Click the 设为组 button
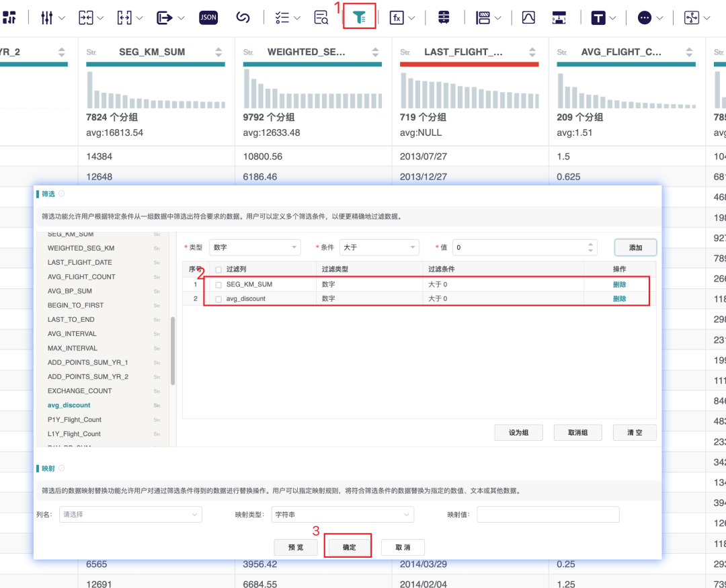Viewport: 726px width, 588px height. coord(518,433)
